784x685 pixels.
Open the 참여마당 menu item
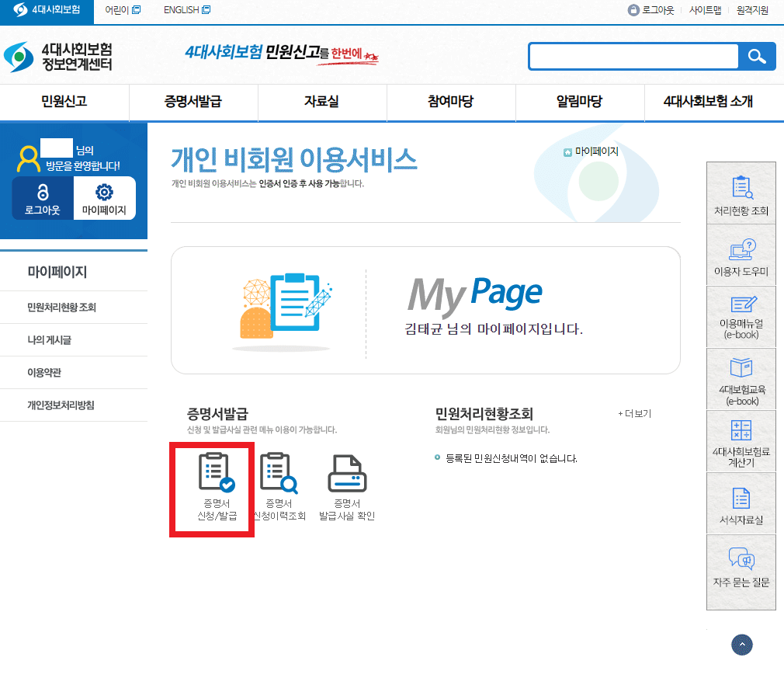(x=450, y=103)
